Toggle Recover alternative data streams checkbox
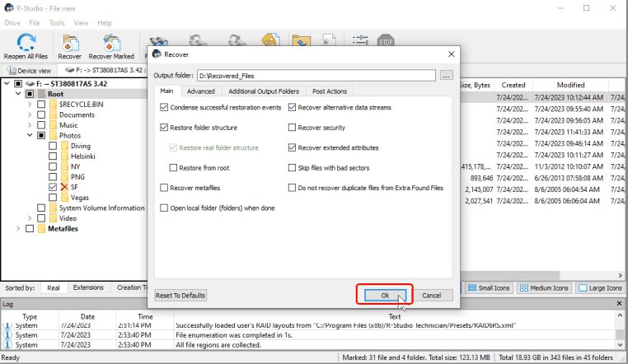 [x=292, y=107]
